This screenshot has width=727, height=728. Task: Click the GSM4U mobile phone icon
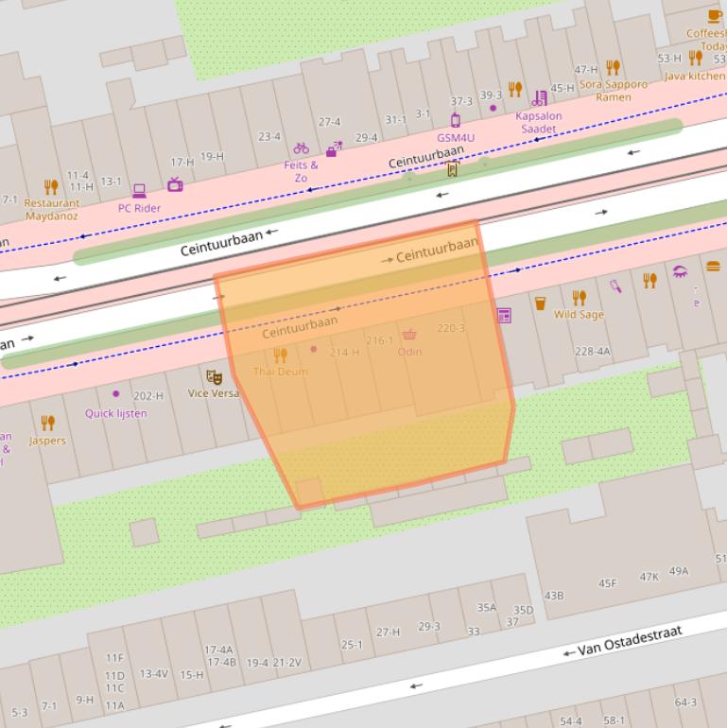[x=455, y=120]
